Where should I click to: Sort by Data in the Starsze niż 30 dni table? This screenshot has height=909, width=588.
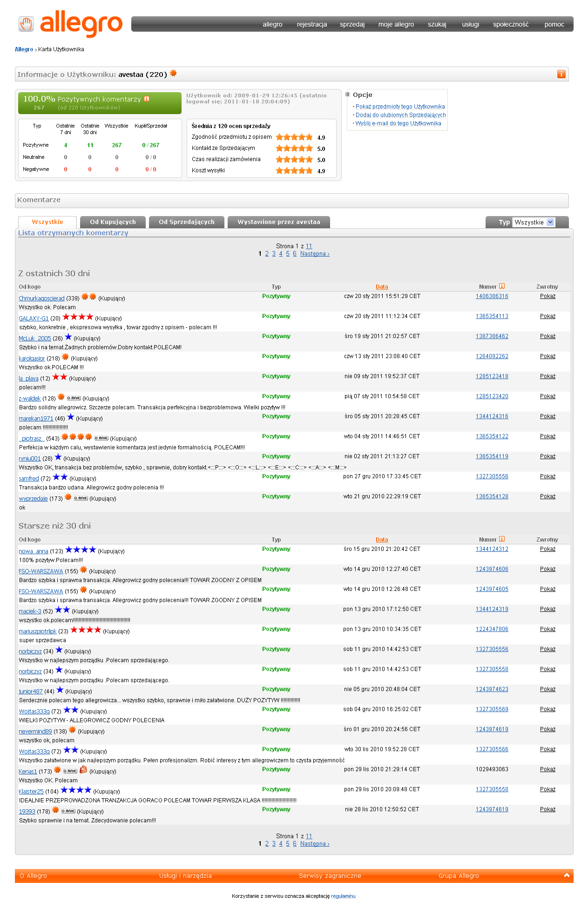click(382, 540)
